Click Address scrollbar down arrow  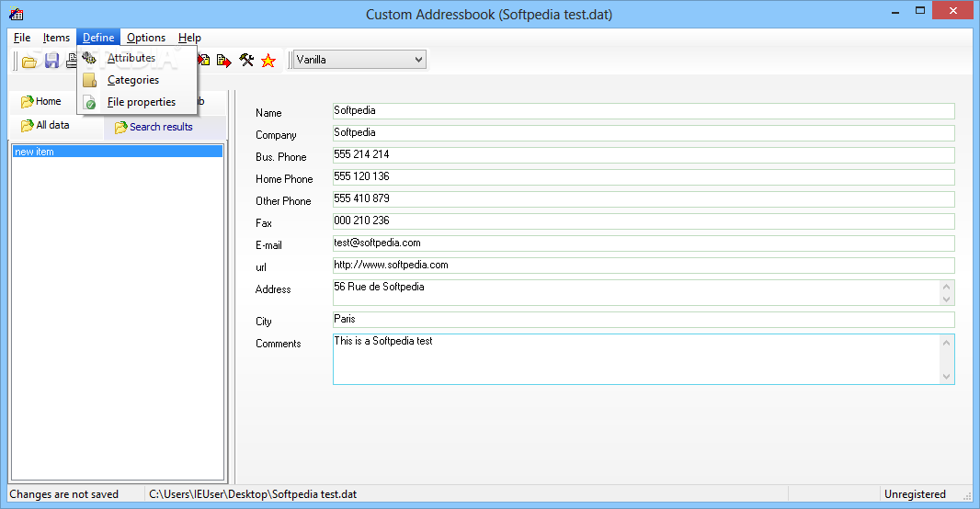[x=946, y=299]
